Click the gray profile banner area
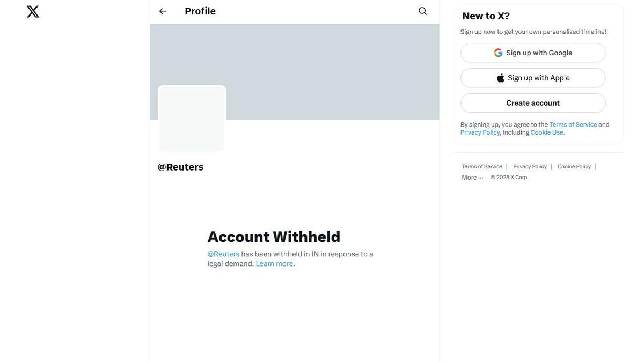Screen dimensions: 644x362 click(322, 64)
